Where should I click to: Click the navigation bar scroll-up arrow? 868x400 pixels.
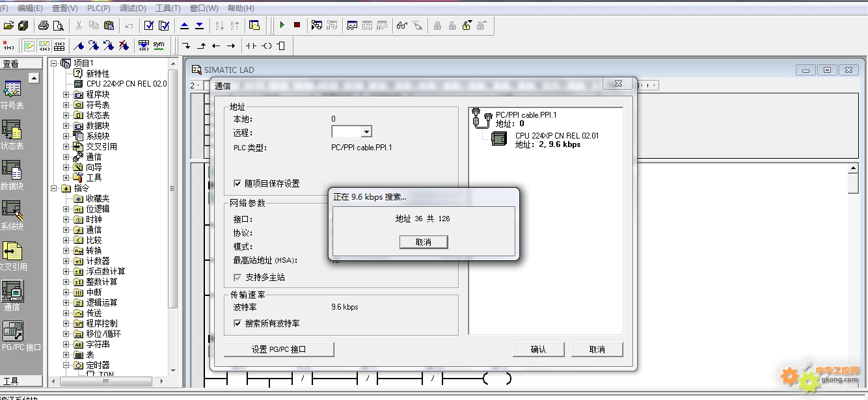click(x=34, y=78)
